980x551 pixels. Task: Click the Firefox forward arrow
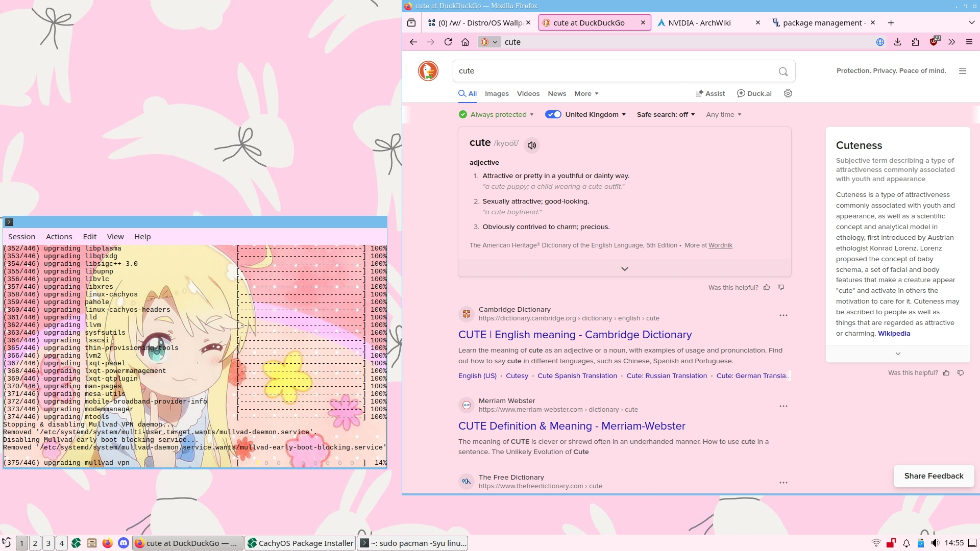pos(431,42)
